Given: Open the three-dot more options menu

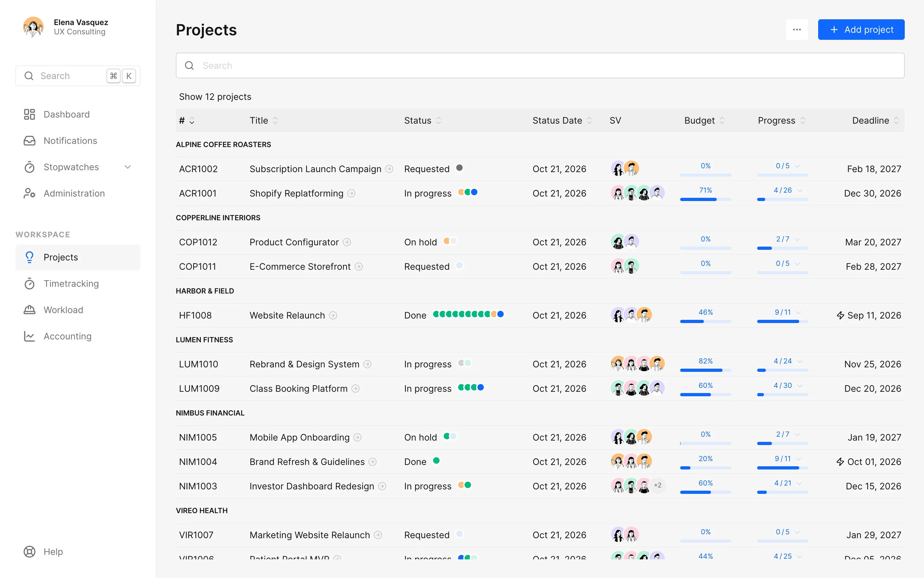Looking at the screenshot, I should [x=797, y=30].
